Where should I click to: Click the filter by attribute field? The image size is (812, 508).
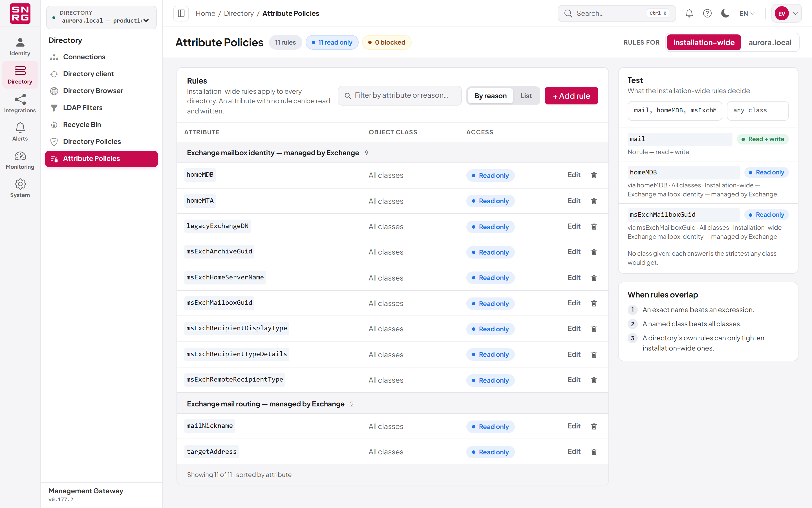(400, 95)
